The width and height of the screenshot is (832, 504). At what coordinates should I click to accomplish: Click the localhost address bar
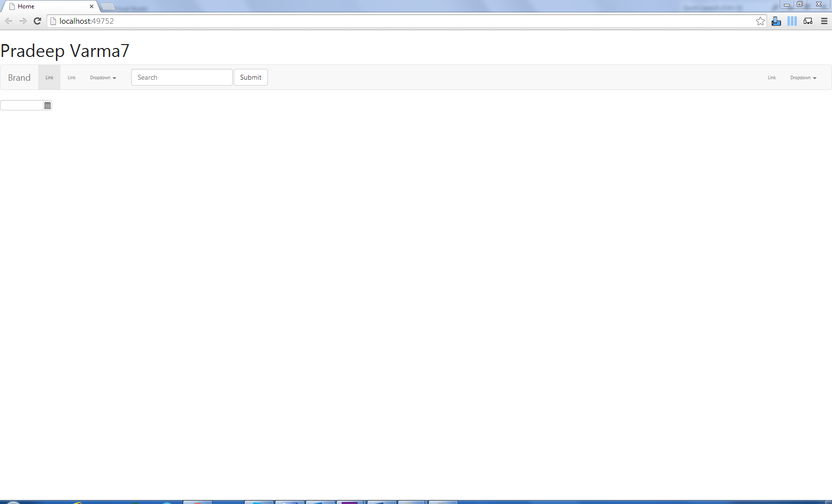click(406, 21)
